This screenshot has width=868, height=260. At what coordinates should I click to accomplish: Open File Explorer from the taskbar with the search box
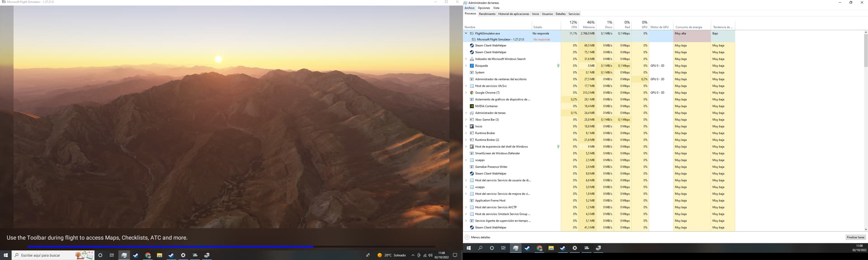coord(160,255)
